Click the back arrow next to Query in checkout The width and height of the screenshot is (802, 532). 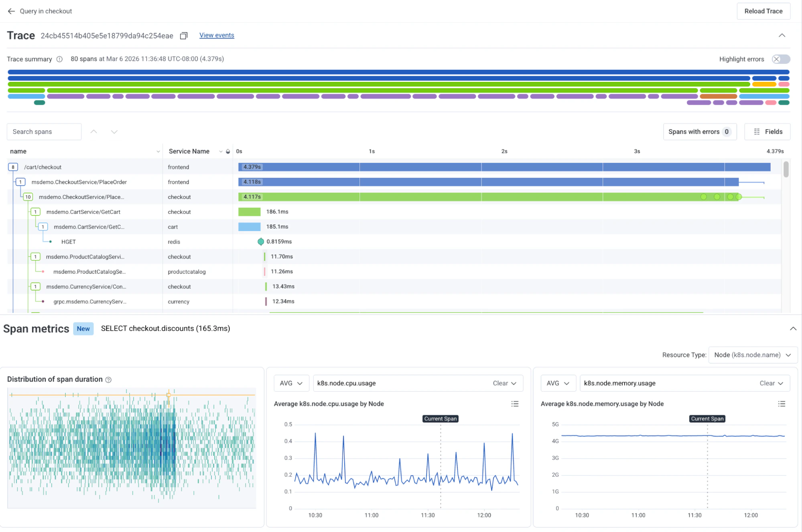[11, 11]
